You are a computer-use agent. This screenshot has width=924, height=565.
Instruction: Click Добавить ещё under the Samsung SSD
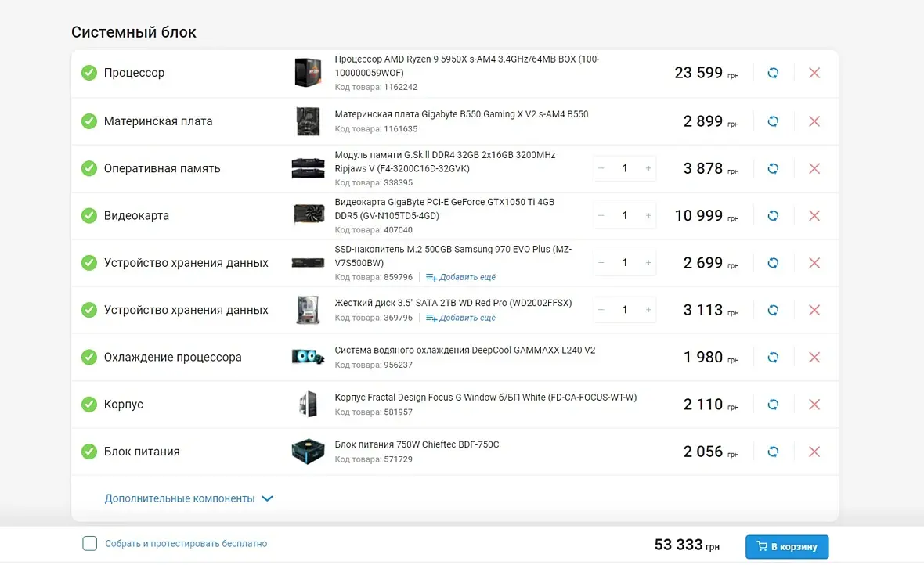pyautogui.click(x=460, y=278)
